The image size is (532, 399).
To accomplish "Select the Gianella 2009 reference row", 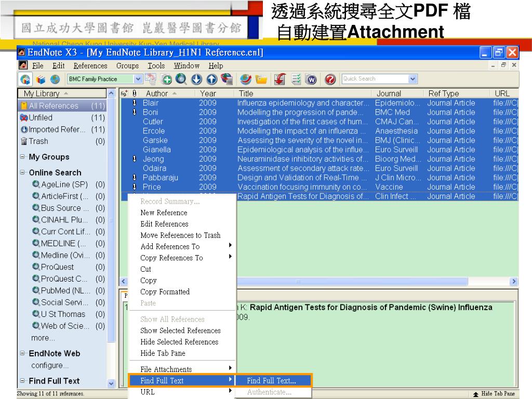I will pyautogui.click(x=319, y=149).
